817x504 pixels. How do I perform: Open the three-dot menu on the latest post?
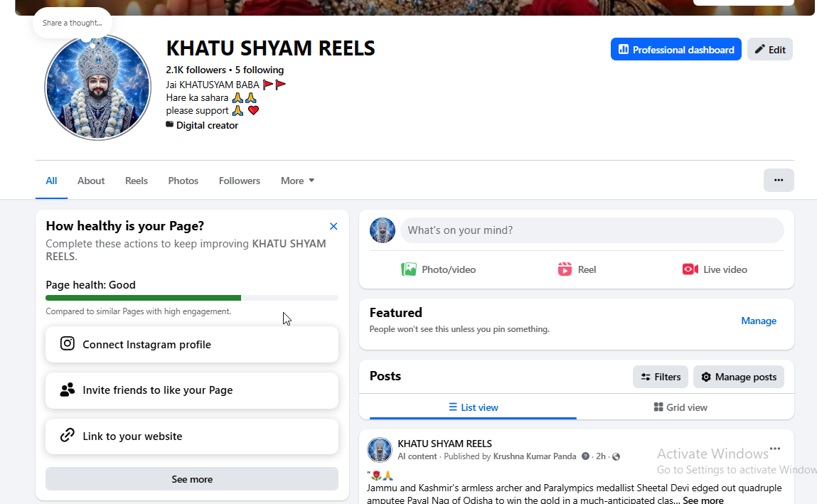775,449
